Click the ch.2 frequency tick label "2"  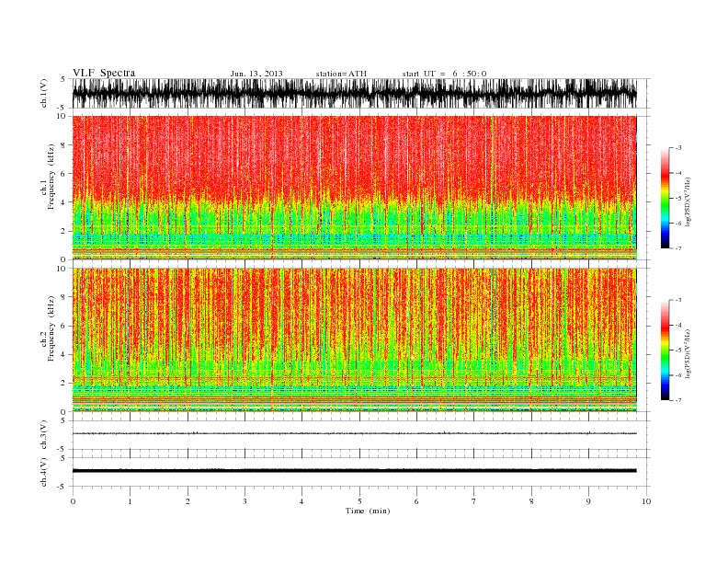point(63,384)
